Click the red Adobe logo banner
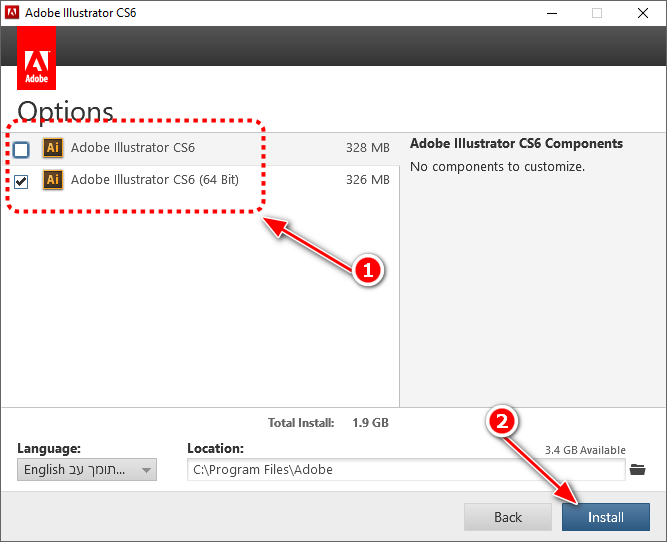 [36, 59]
